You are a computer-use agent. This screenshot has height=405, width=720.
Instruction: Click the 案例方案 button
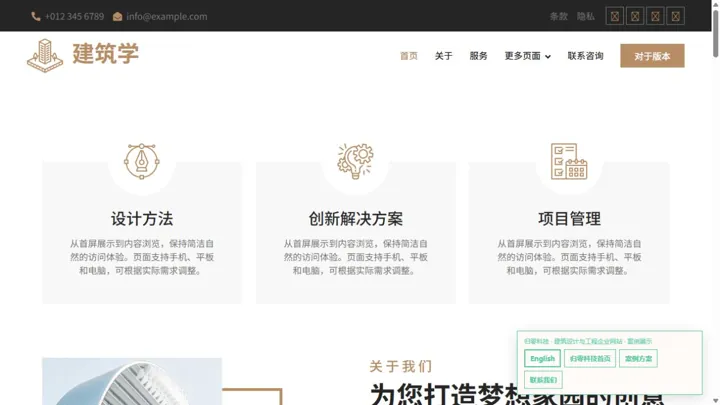(x=638, y=359)
